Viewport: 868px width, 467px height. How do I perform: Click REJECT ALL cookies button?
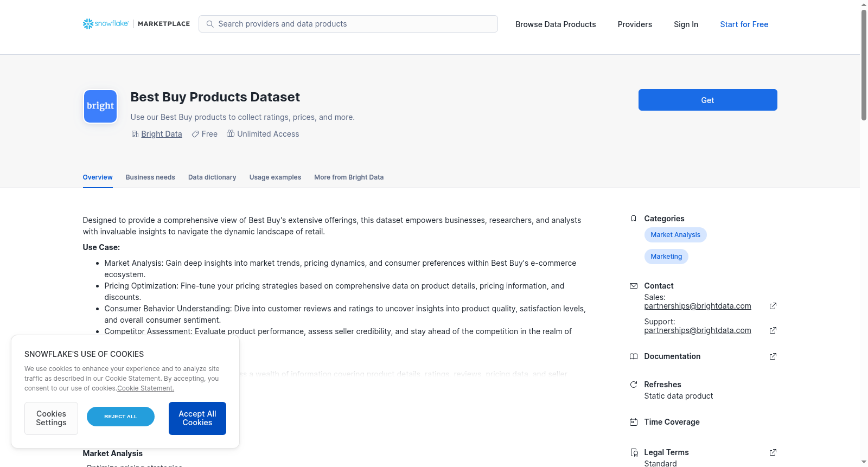(x=120, y=417)
